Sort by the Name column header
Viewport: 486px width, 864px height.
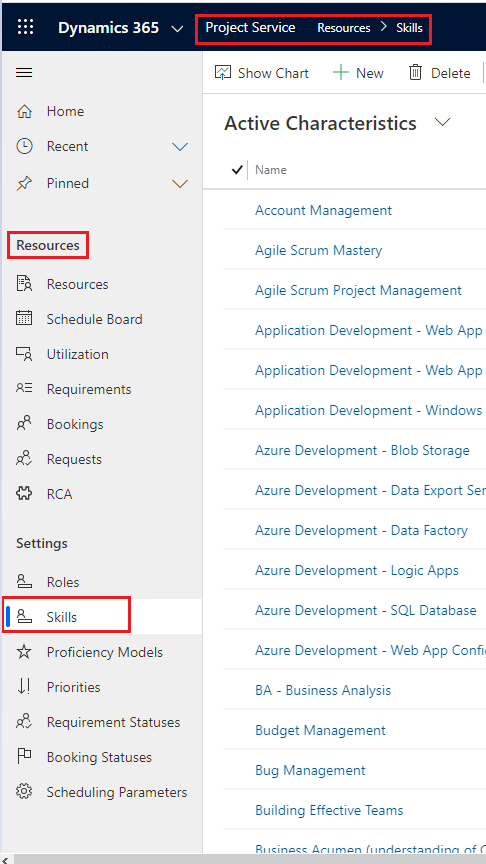click(271, 170)
